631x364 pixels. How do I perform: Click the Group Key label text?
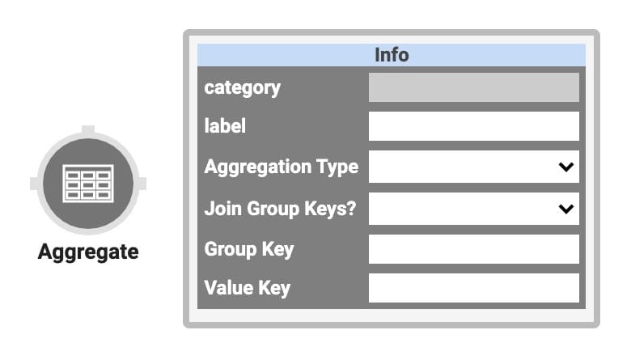click(x=249, y=249)
